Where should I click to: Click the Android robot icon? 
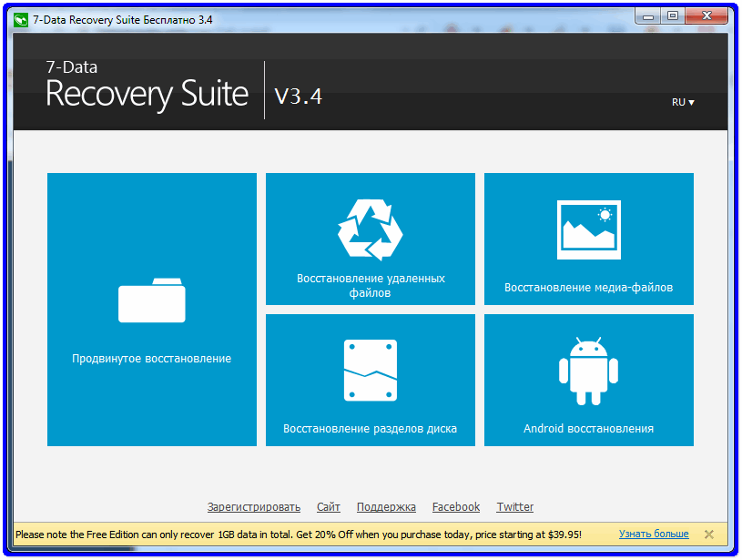point(588,371)
